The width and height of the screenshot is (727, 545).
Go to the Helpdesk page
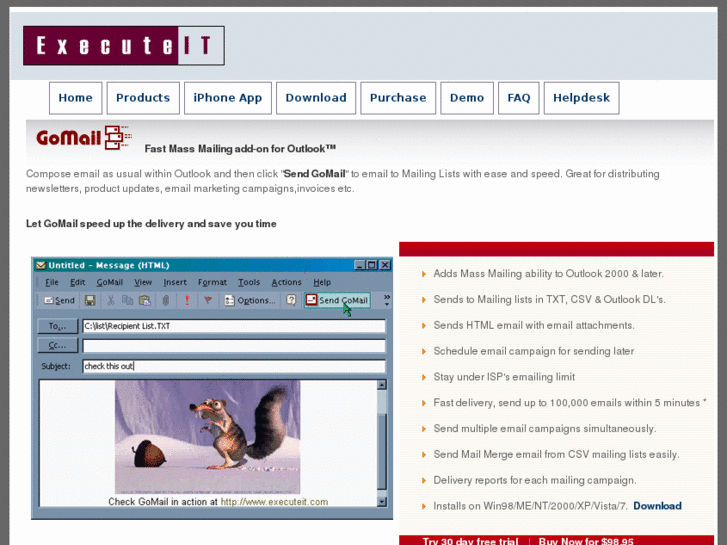tap(581, 98)
